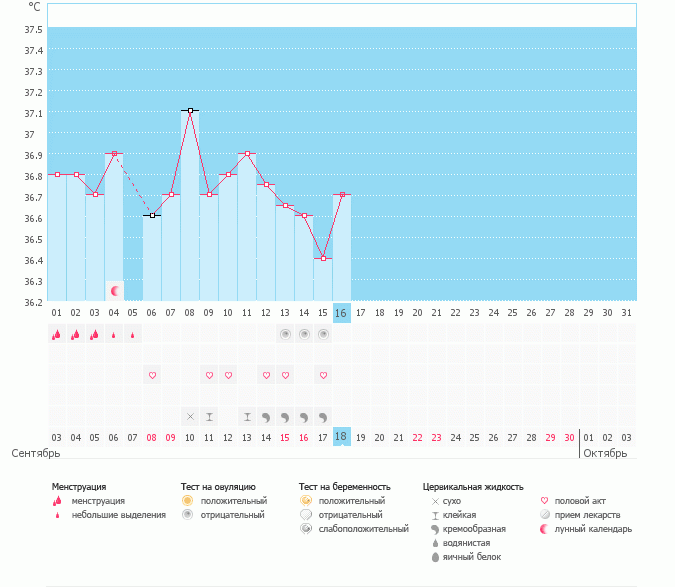Click the temperature point on day 06
The image size is (675, 587).
point(152,216)
